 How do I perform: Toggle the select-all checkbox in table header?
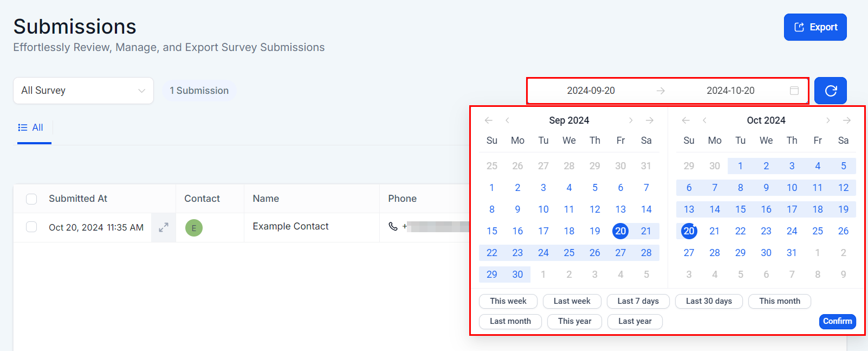coord(32,199)
